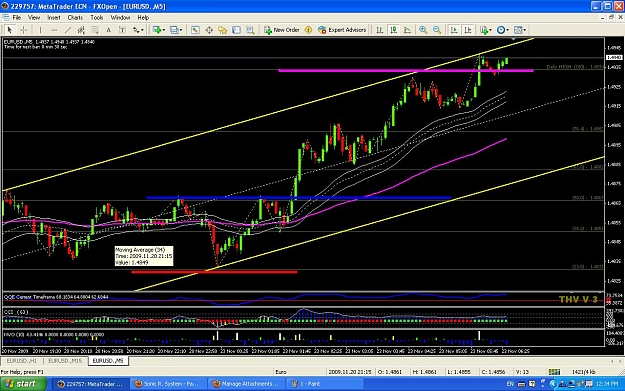Open the Paint taskbar item
This screenshot has width=625, height=391.
click(x=324, y=384)
